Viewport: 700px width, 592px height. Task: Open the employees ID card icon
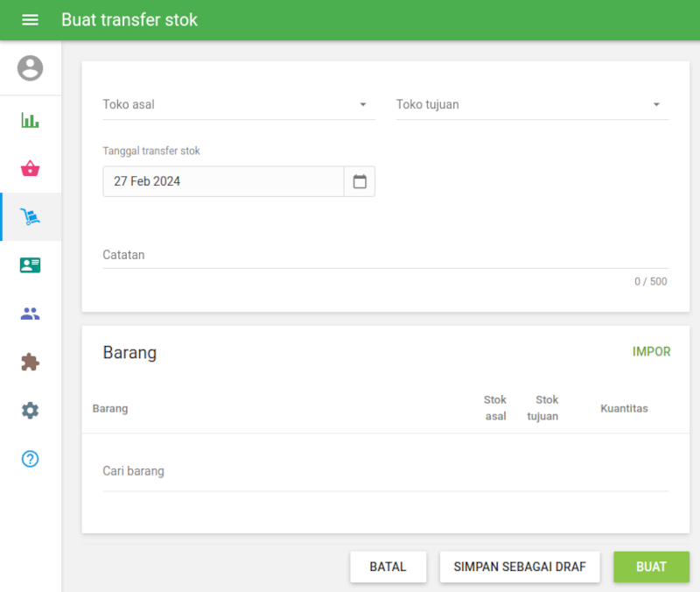[x=30, y=265]
